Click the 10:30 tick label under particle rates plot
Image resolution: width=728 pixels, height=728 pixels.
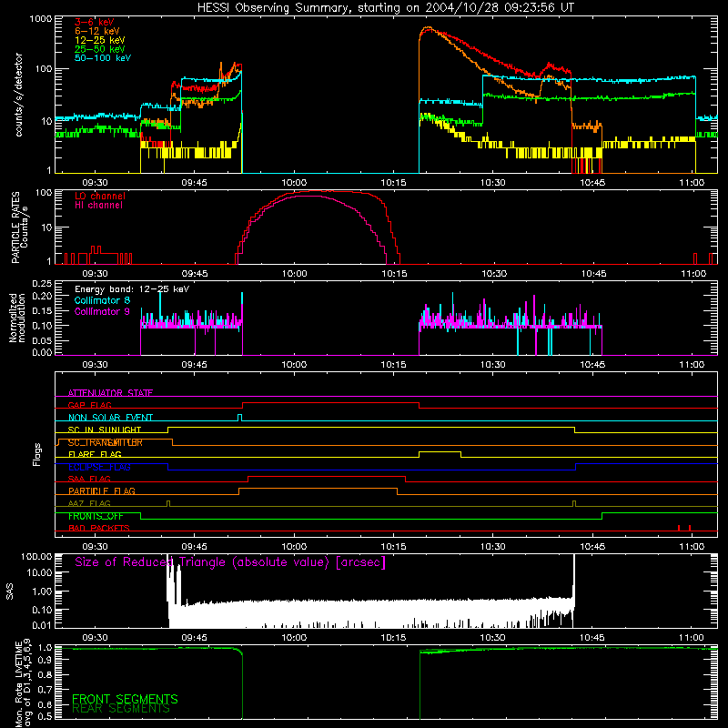[493, 274]
